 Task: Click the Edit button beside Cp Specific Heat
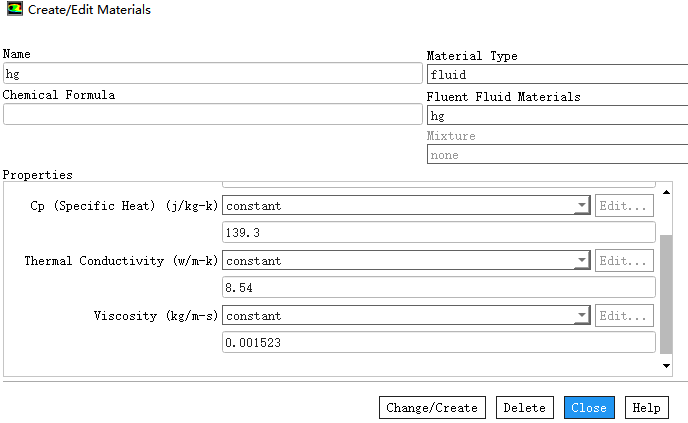(625, 206)
